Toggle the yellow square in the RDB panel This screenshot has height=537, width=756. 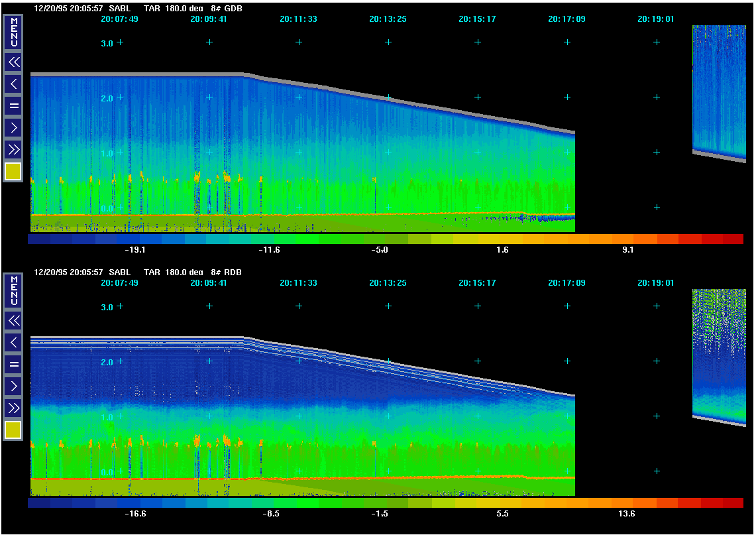pos(13,430)
